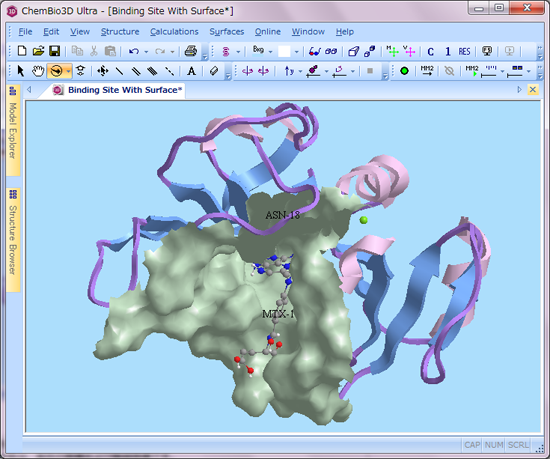Toggle residue labels with RES icon
550x459 pixels.
(x=464, y=52)
